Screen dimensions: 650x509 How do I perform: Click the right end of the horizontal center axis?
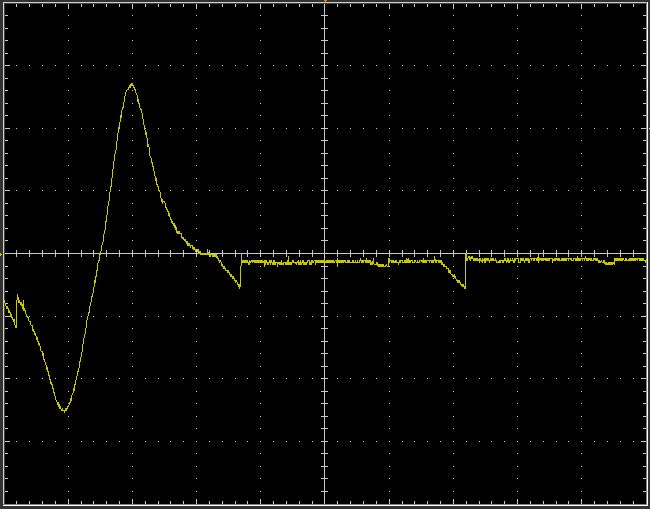pyautogui.click(x=645, y=253)
